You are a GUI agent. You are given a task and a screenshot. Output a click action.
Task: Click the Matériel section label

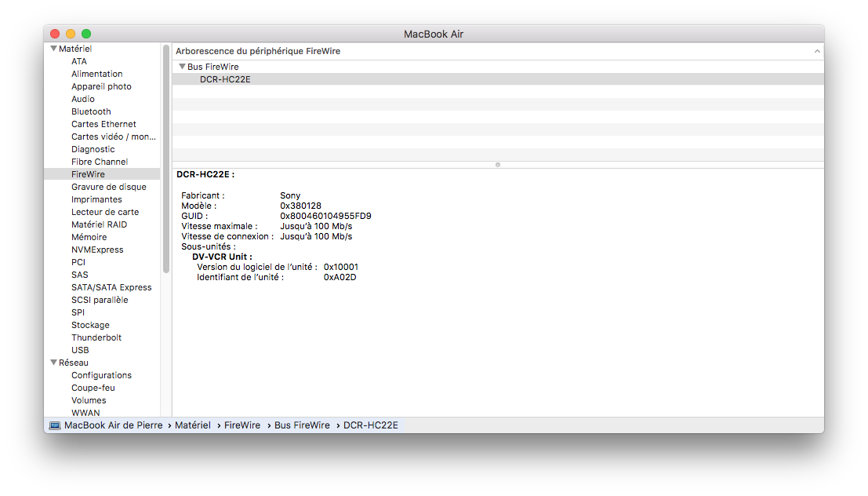(x=75, y=49)
